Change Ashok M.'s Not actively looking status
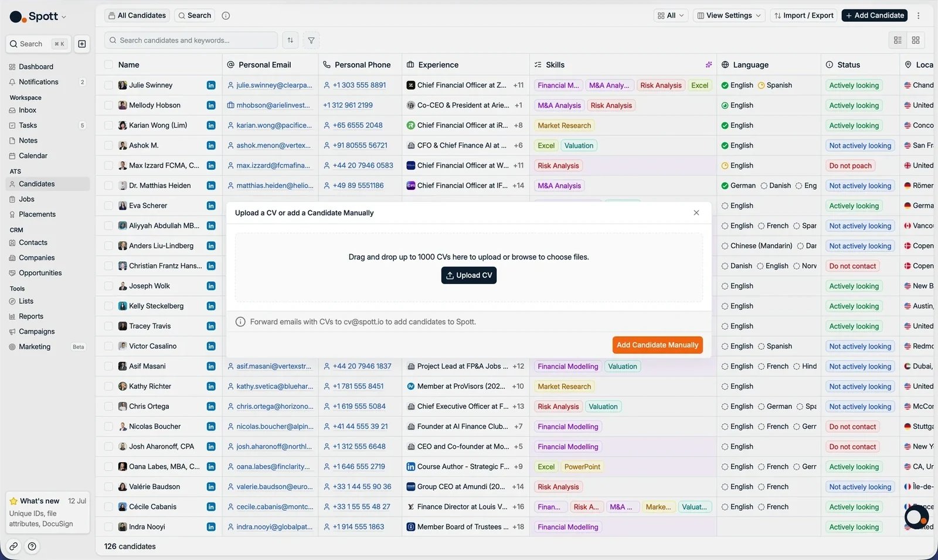 [860, 146]
